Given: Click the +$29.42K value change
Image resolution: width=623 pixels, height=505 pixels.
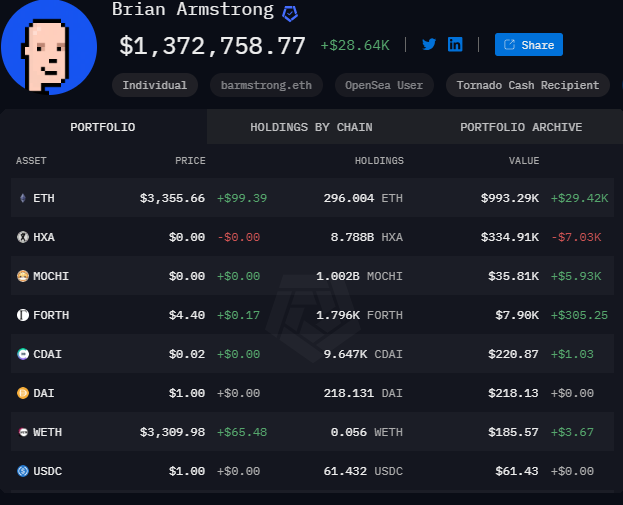Looking at the screenshot, I should tap(579, 198).
